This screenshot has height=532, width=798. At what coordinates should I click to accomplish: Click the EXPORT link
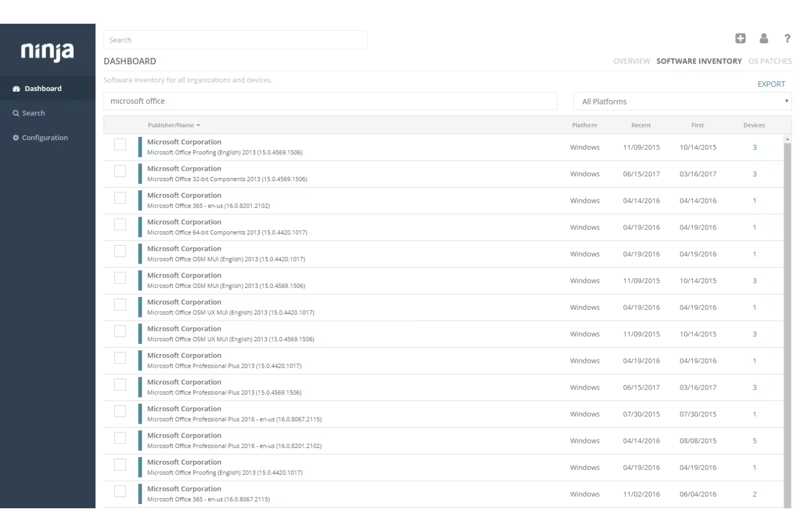(x=771, y=84)
